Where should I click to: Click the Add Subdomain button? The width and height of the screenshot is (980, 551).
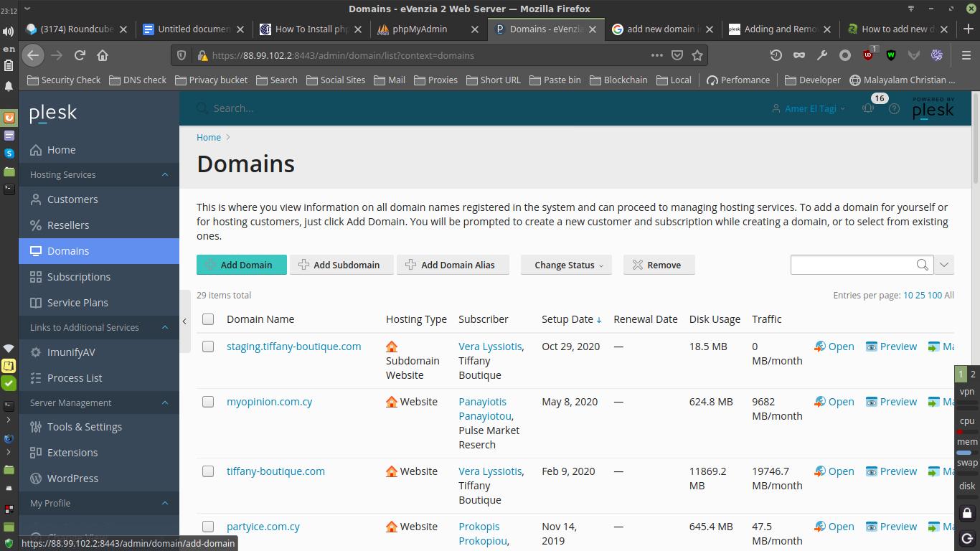342,265
